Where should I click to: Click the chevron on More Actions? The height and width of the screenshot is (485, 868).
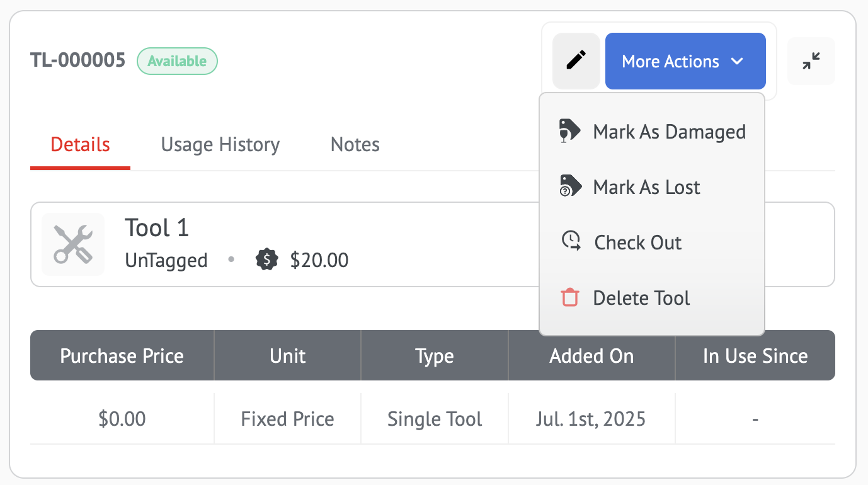pos(737,61)
